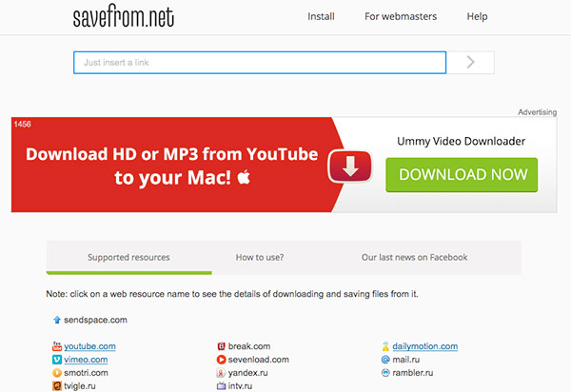Click the Apple logo in the banner
The image size is (571, 392).
coord(244,177)
